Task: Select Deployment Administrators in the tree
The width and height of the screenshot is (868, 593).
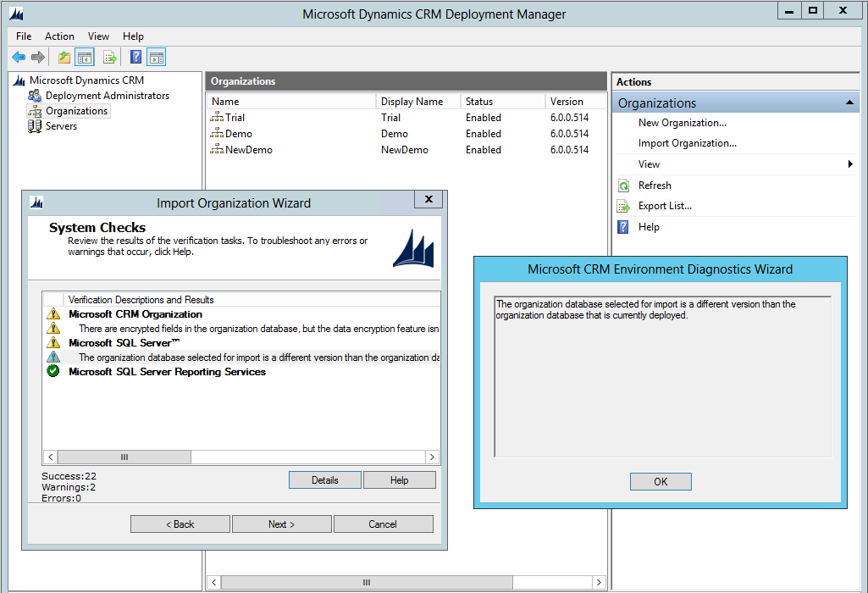Action: tap(108, 96)
